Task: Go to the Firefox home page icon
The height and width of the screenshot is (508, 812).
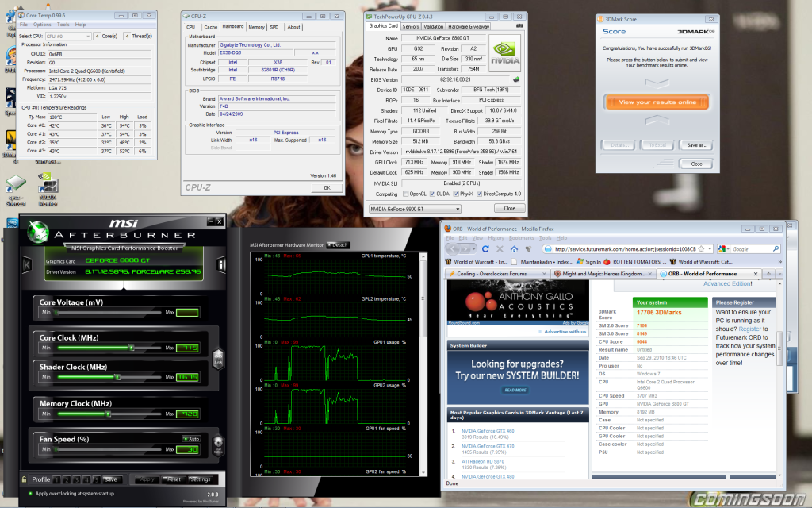Action: (x=514, y=248)
